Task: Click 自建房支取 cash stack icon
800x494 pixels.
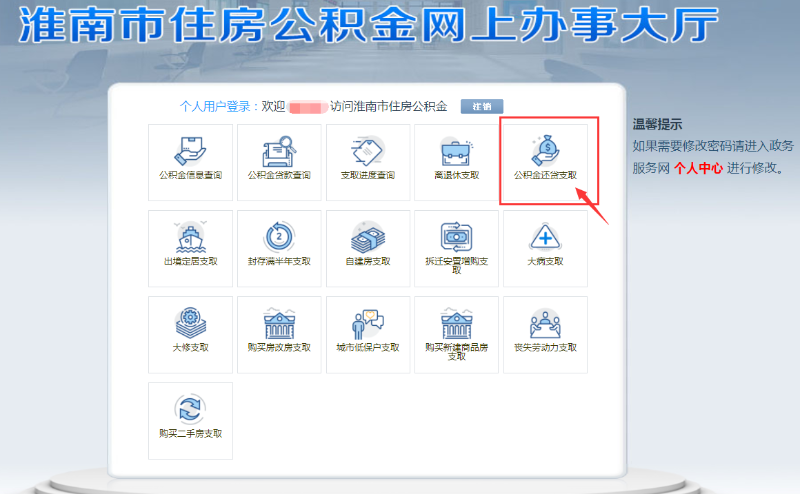Action: point(367,236)
